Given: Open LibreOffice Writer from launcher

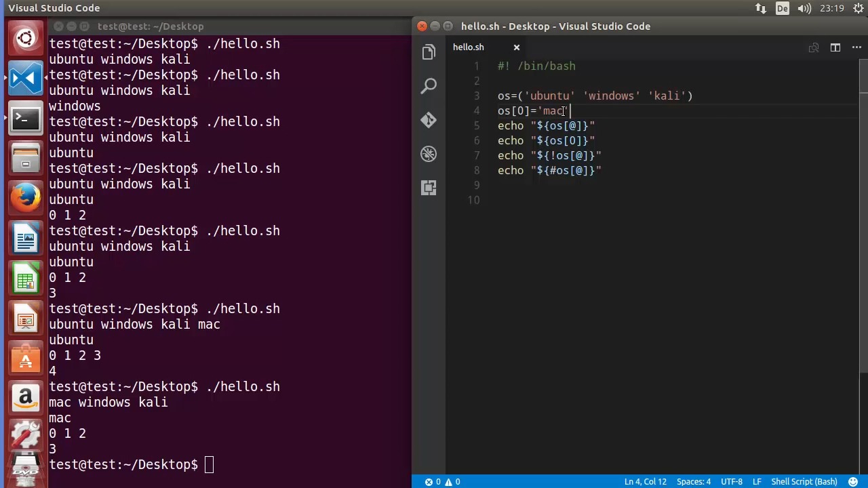Looking at the screenshot, I should [26, 239].
